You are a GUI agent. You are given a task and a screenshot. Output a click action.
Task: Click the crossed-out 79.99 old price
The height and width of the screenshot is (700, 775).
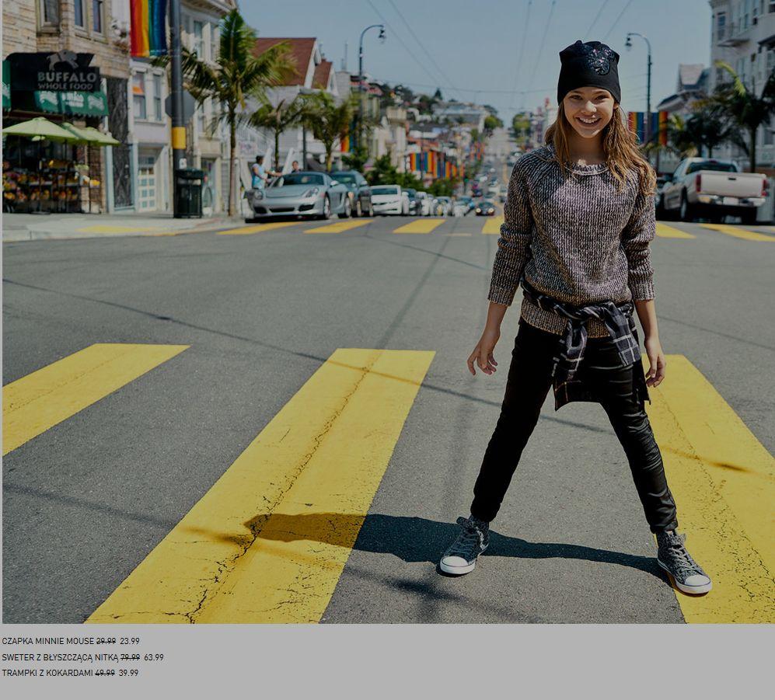130,657
